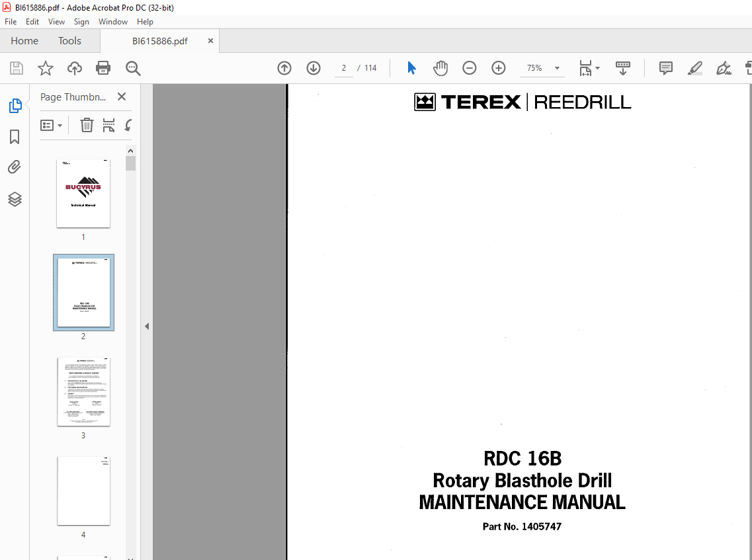Click the Rotary Blasthole Drill line

coord(522,481)
